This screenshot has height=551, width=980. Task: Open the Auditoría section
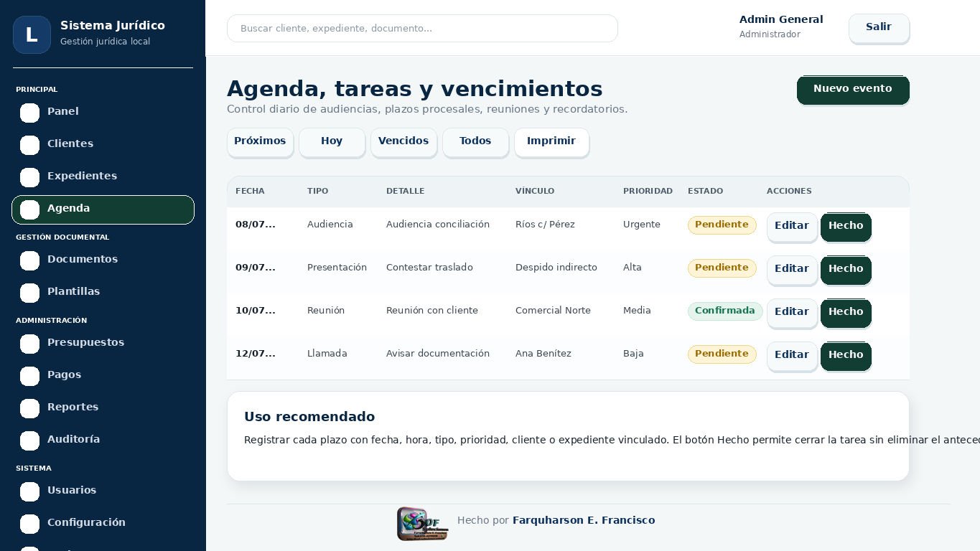pos(103,440)
